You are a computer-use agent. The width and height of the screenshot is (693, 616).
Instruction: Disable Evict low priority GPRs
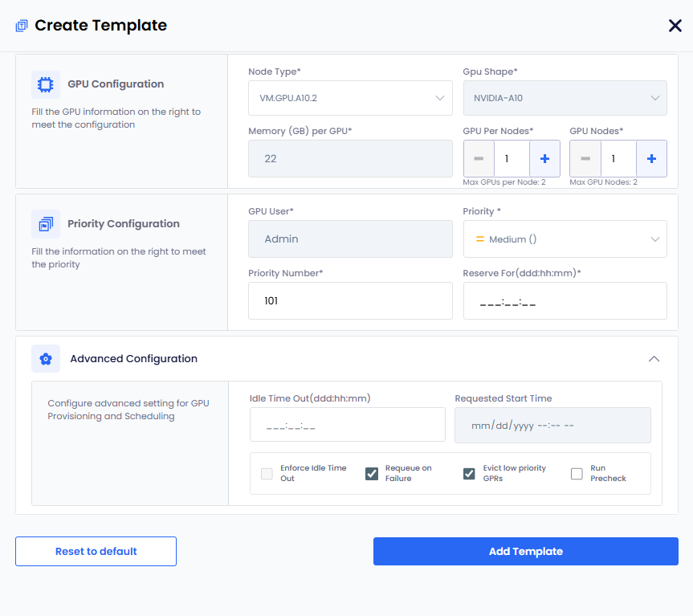(x=470, y=474)
